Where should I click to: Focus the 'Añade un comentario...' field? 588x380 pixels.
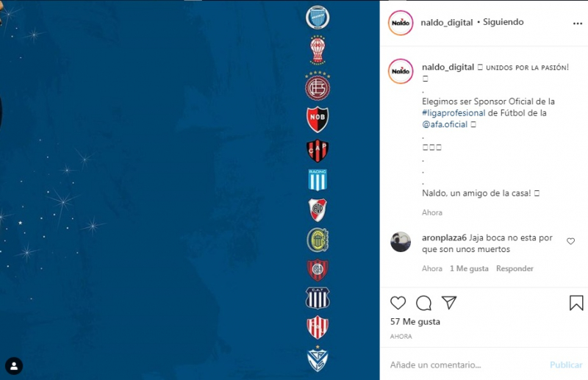[x=465, y=365]
